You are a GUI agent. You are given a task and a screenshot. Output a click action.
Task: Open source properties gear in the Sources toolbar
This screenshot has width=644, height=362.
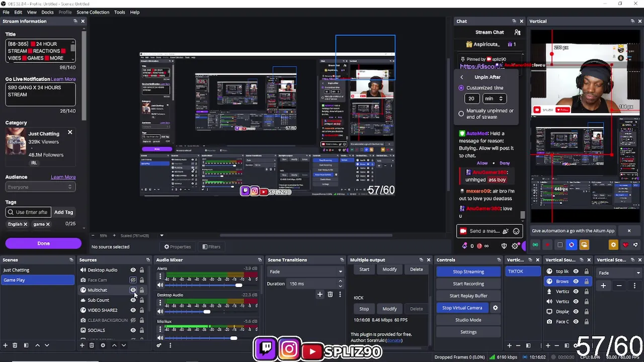(x=103, y=345)
